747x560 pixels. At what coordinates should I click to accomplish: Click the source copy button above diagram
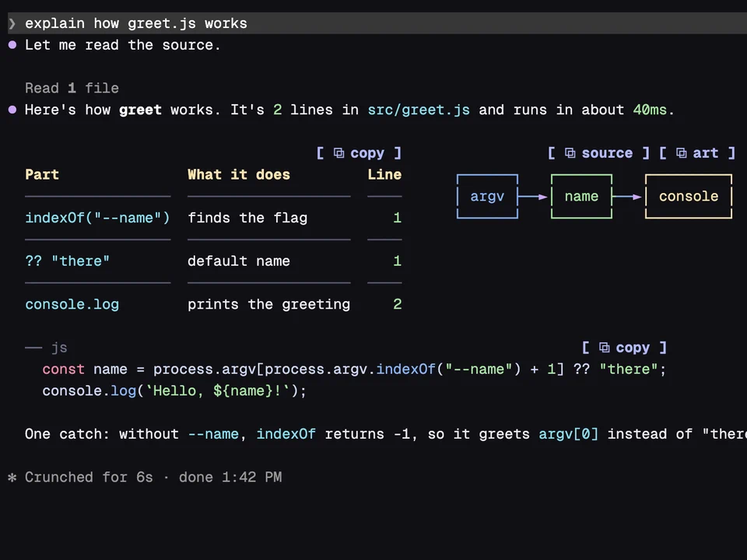[x=598, y=153]
